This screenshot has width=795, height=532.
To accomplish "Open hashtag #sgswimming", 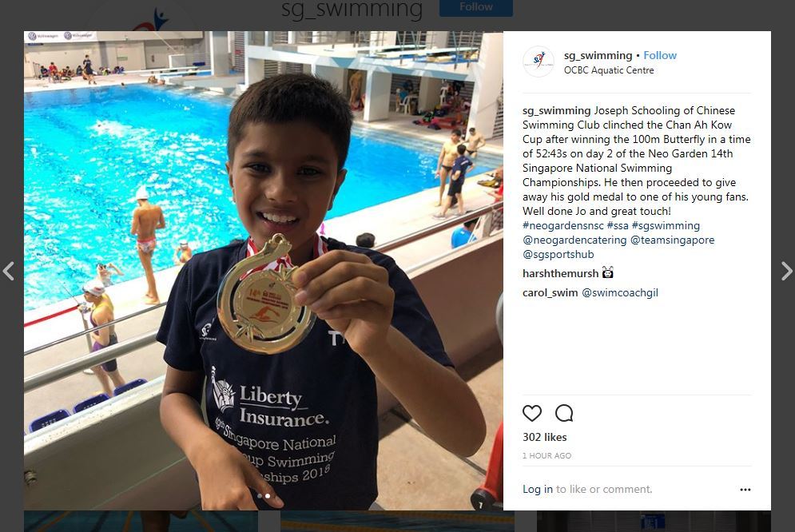I will pos(666,225).
